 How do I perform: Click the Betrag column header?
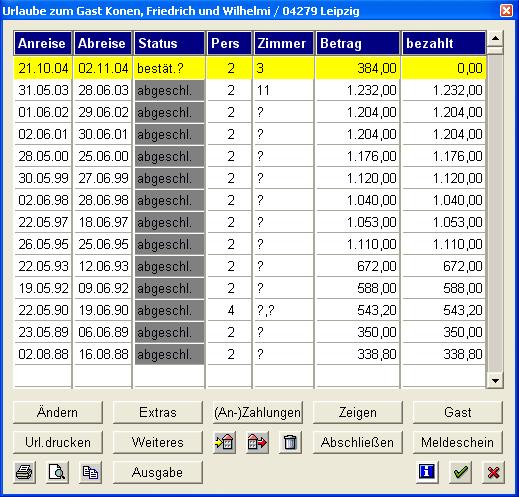click(358, 43)
